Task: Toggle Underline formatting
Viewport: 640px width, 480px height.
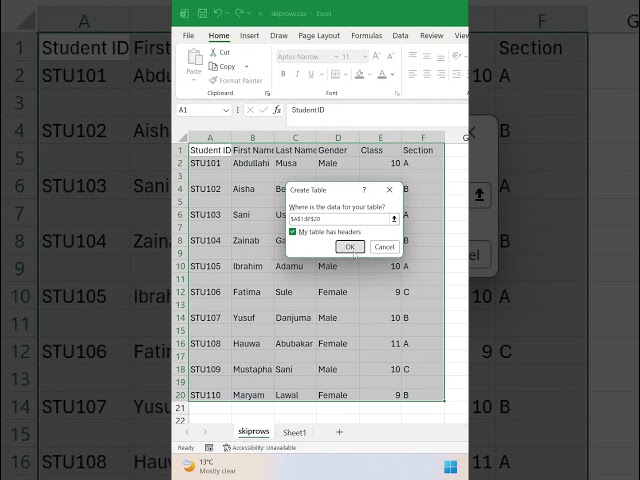Action: pyautogui.click(x=311, y=74)
